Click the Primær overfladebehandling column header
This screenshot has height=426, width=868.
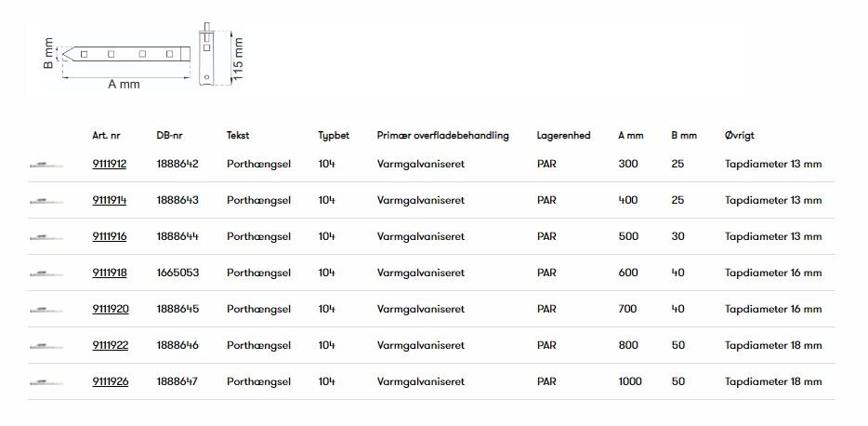click(442, 135)
